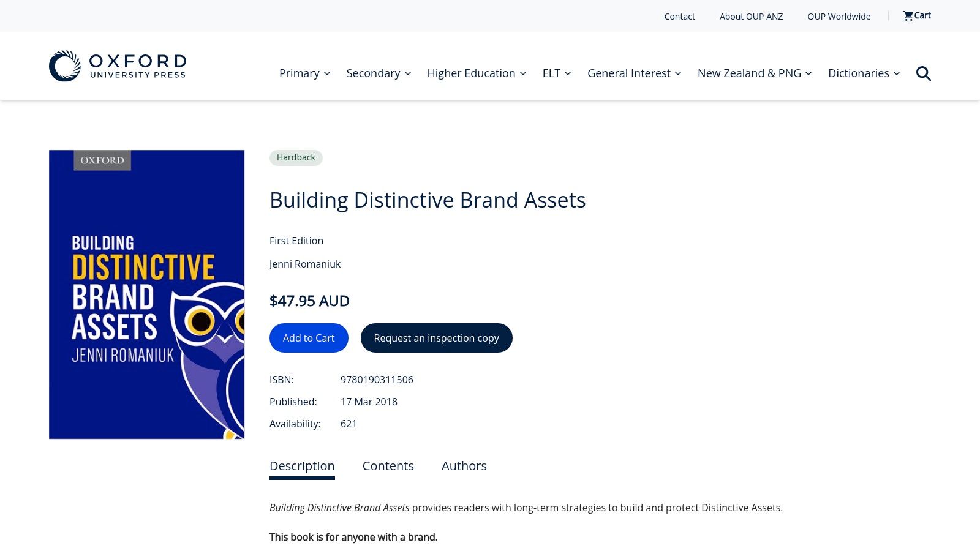Switch to the Description tab
Viewport: 980px width, 551px height.
[302, 466]
